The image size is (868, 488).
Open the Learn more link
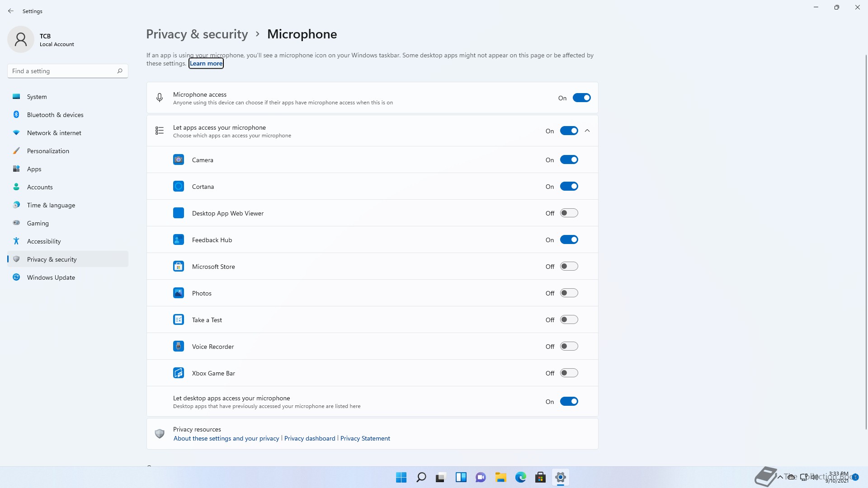click(206, 64)
